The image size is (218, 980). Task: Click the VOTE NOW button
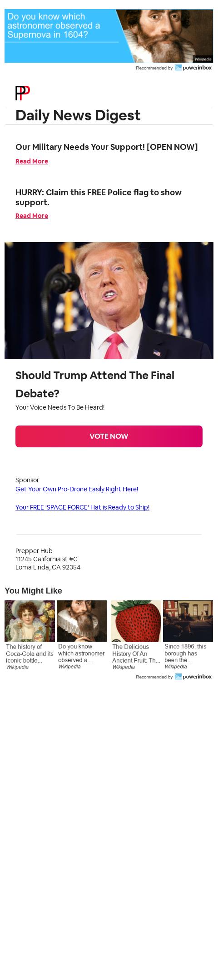click(x=109, y=436)
